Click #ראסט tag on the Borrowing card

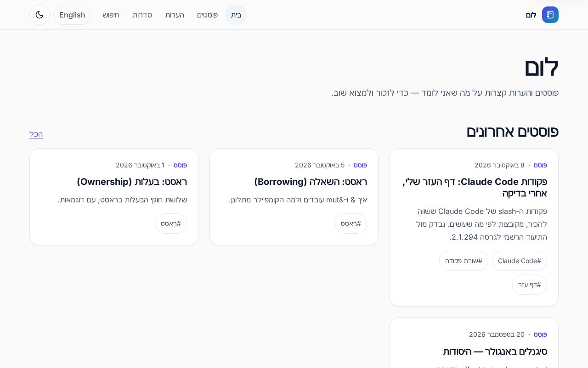(351, 224)
